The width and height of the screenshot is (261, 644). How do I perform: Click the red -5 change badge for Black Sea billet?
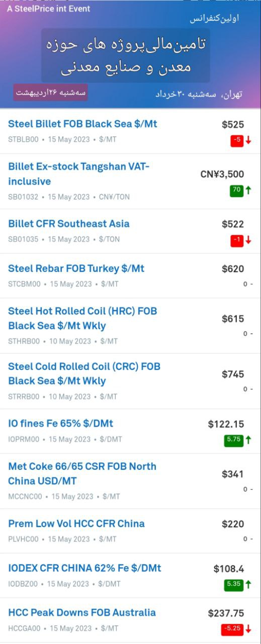click(x=237, y=141)
